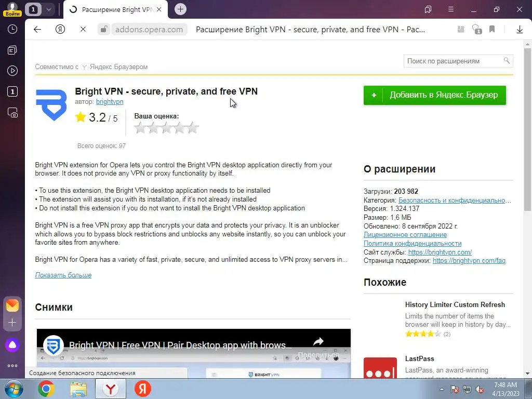
Task: Open the sidebar three-dots more menu
Action: [12, 366]
